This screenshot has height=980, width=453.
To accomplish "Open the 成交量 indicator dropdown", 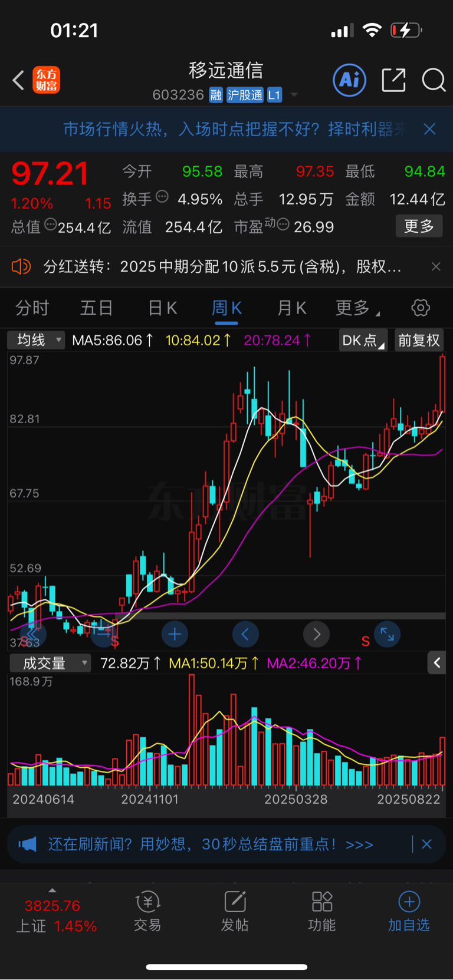I will [50, 663].
